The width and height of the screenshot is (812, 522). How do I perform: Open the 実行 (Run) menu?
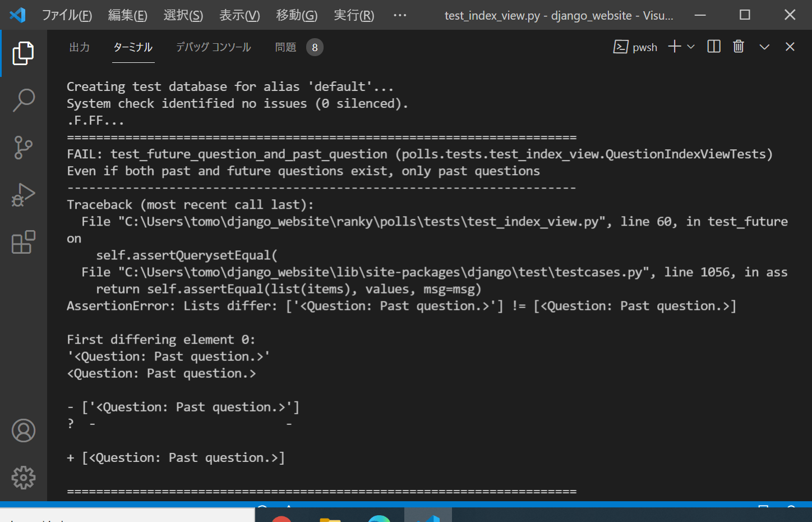coord(354,15)
